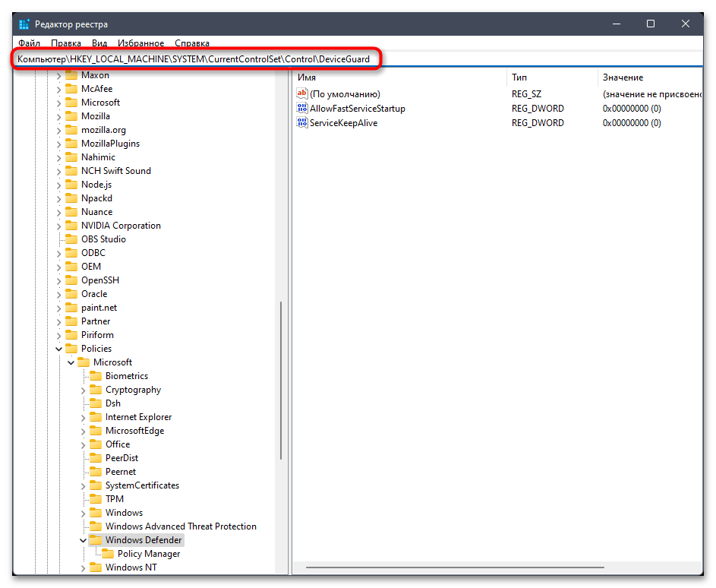Open the Избранное menu
Screen dimensions: 716x588
click(x=140, y=43)
